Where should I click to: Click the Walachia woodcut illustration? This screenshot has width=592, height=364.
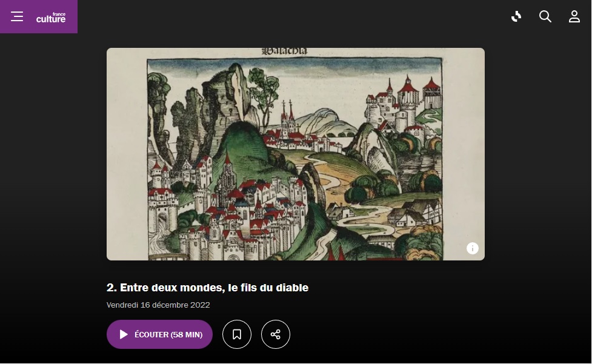pos(296,154)
